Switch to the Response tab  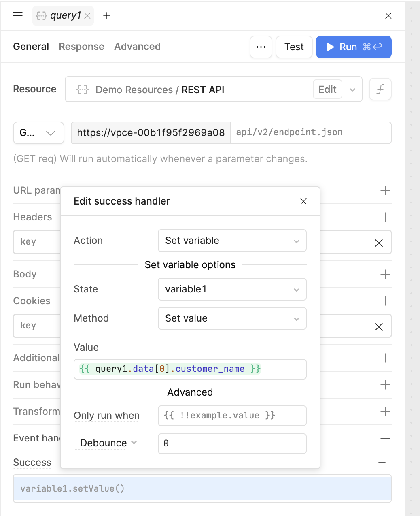81,47
